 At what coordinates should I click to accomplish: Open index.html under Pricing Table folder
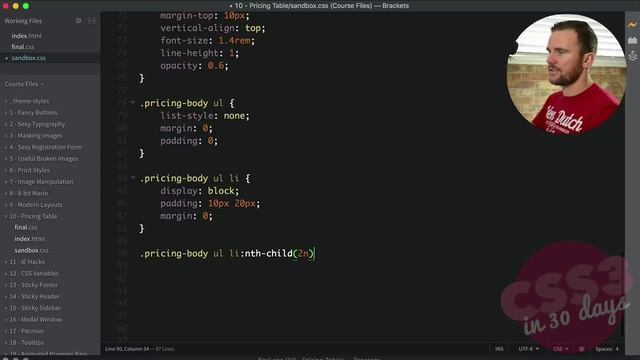pos(29,239)
